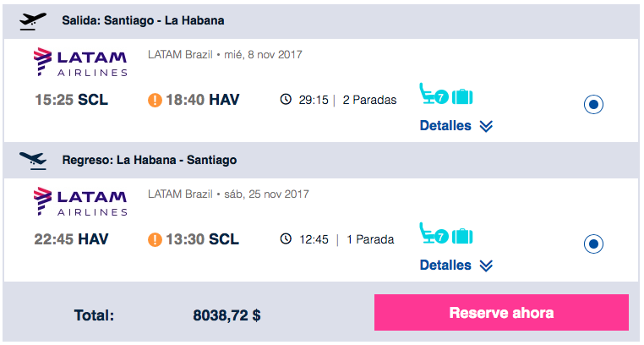Click the clock icon beside 12:45 duration
Screen dimensions: 644x345
click(286, 238)
